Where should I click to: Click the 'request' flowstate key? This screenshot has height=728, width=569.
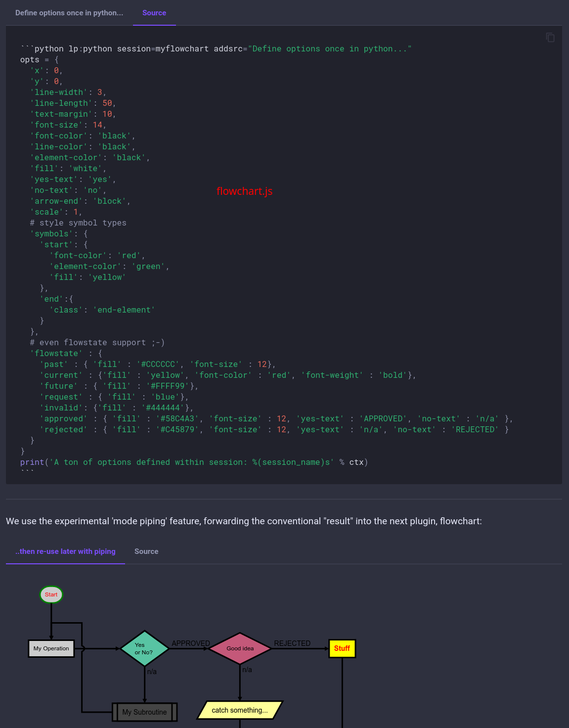point(61,397)
